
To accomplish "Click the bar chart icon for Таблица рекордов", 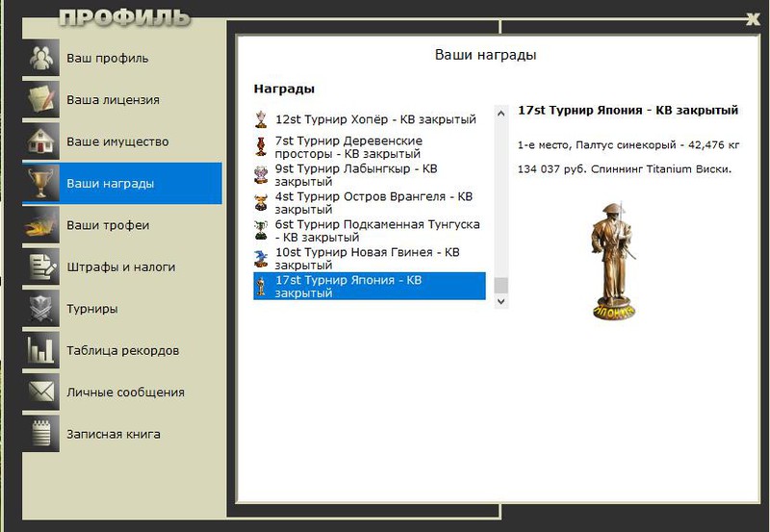I will click(x=41, y=350).
